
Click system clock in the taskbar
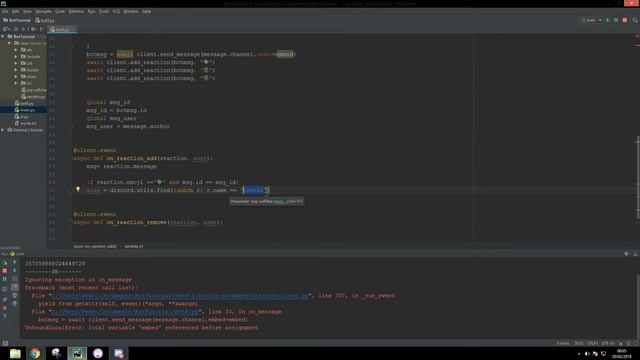621,353
